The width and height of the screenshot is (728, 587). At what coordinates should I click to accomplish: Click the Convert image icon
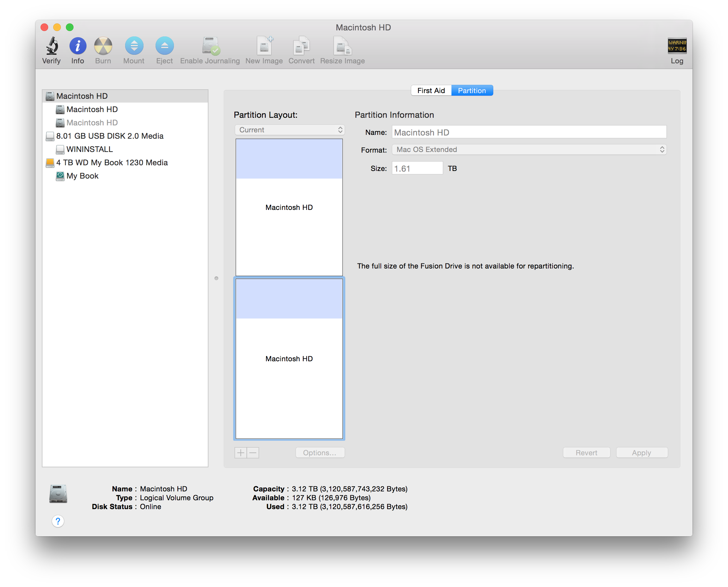click(x=301, y=46)
